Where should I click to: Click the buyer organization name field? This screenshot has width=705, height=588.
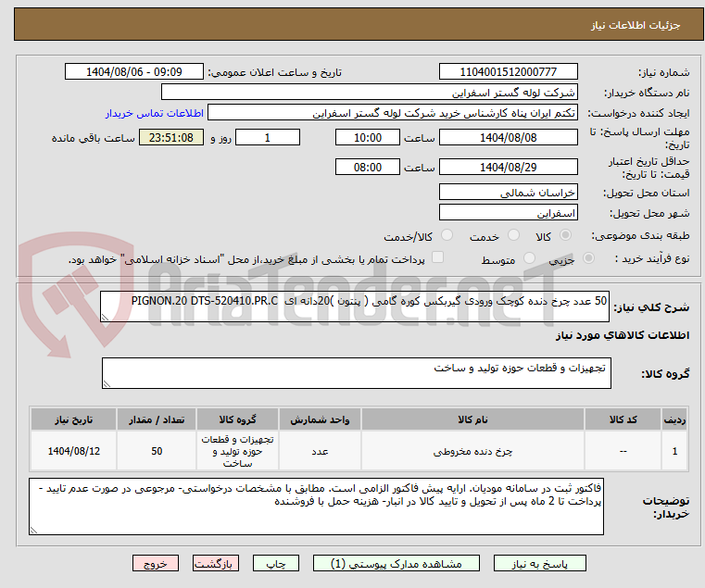[x=370, y=93]
